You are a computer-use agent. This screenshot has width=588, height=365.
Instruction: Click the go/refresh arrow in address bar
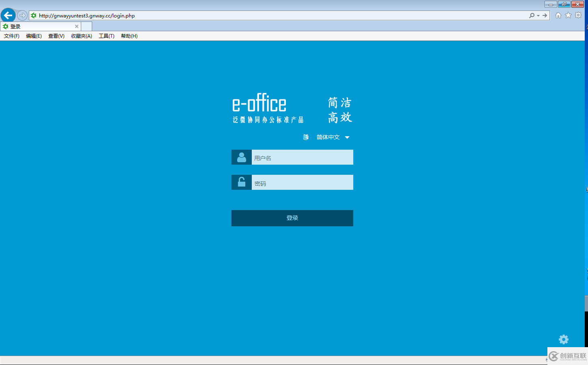pos(545,15)
